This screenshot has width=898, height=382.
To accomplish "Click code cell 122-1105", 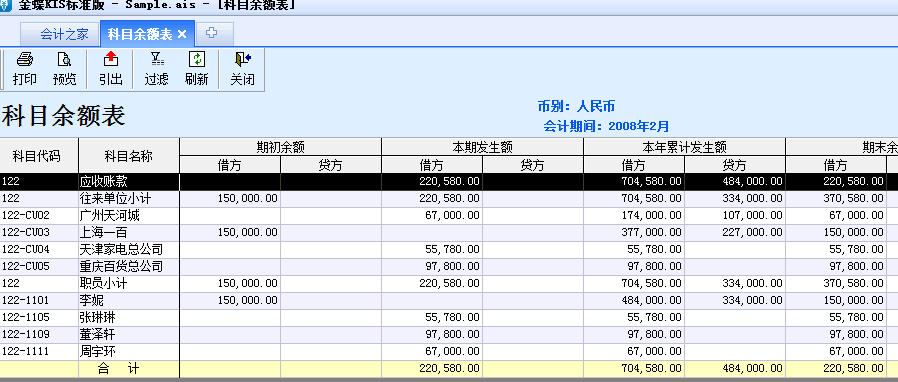I will 39,317.
